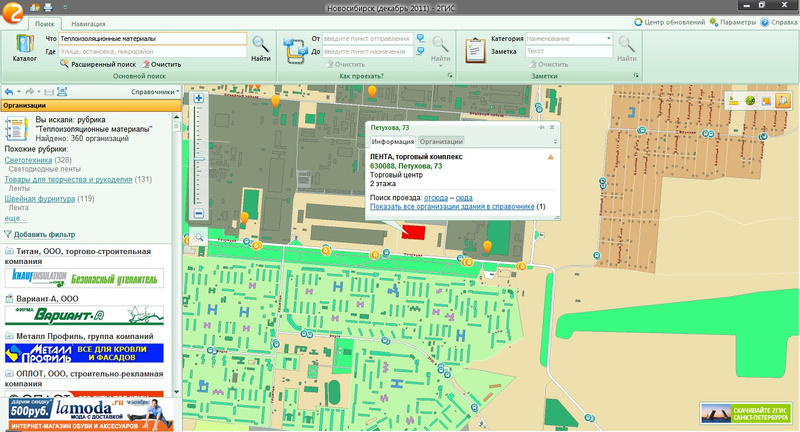Expand back history dropdown arrow
Screen dimensions: 800x432
coord(19,92)
